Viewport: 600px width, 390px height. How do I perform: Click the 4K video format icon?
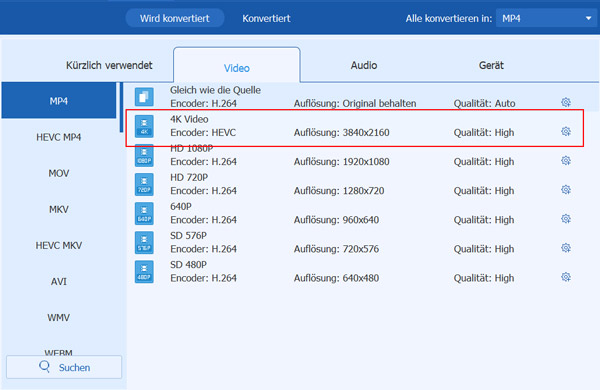click(x=144, y=126)
